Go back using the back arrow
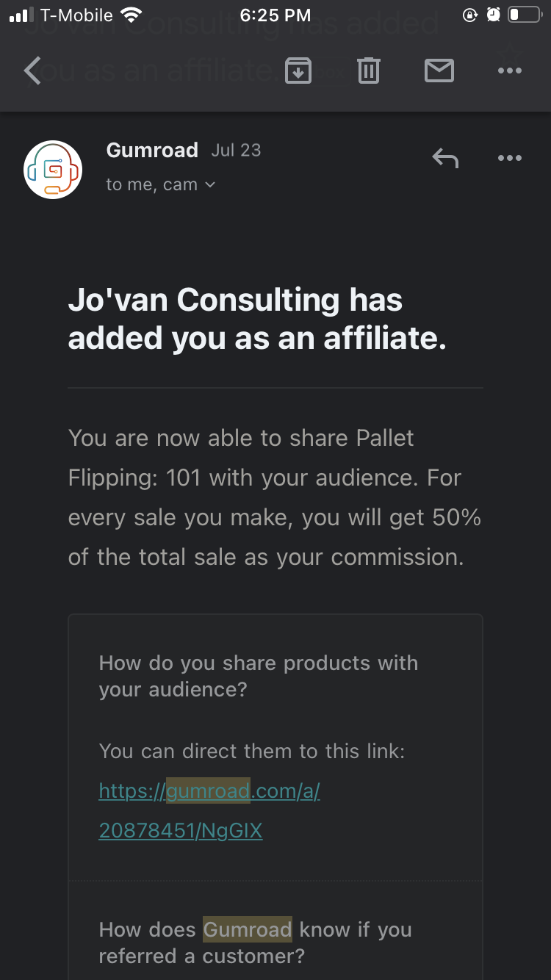The height and width of the screenshot is (980, 551). (x=32, y=71)
